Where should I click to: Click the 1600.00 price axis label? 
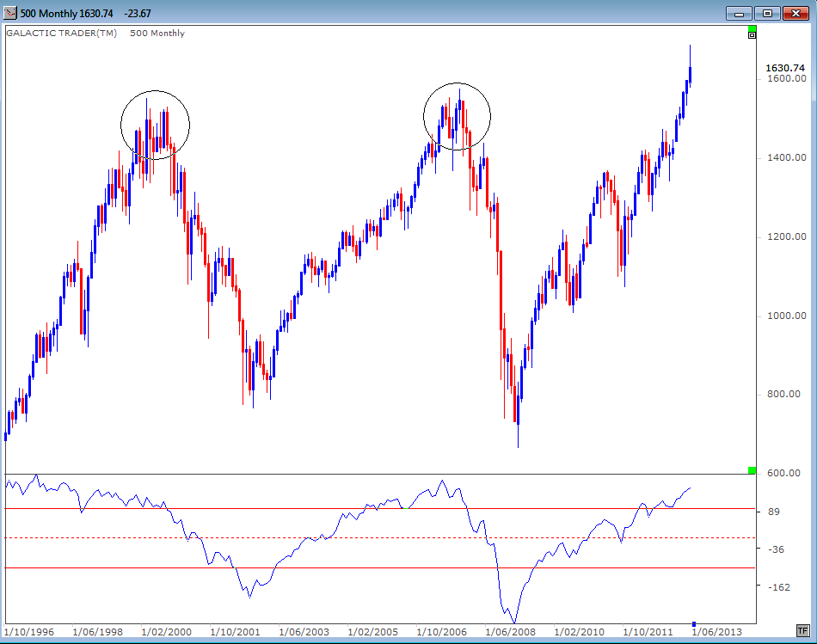[x=786, y=78]
